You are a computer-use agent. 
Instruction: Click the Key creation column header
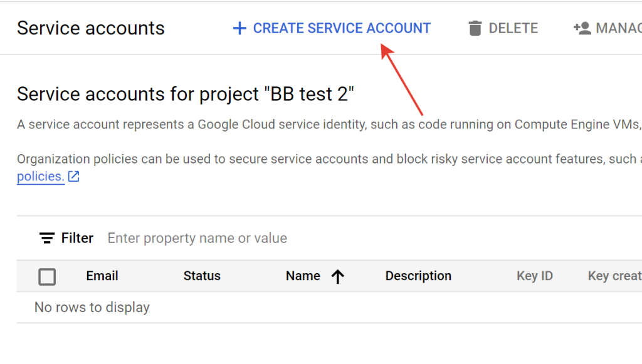[x=614, y=276]
